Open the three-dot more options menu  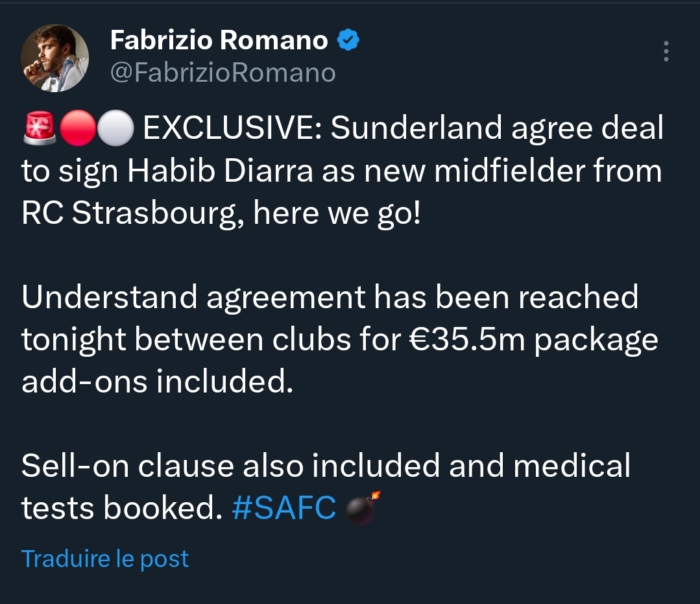(666, 52)
